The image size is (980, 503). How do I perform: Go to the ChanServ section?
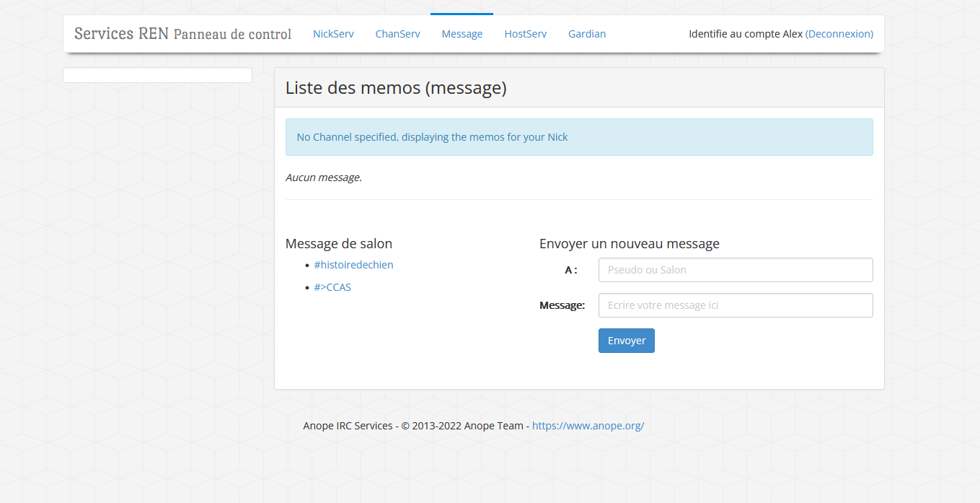pos(397,34)
